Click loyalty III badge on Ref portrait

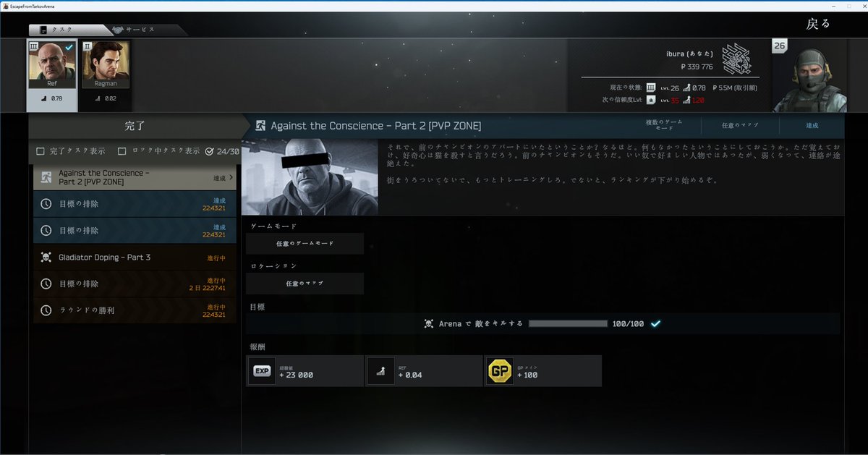34,46
